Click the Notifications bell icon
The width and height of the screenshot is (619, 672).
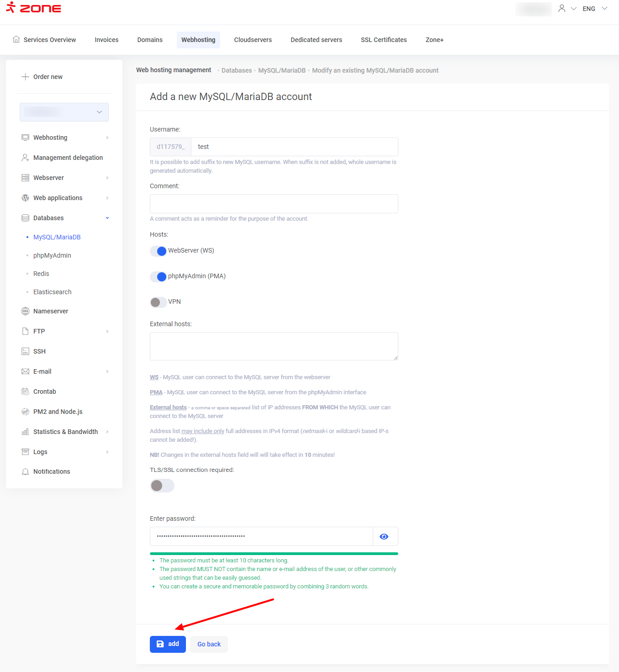(x=25, y=471)
